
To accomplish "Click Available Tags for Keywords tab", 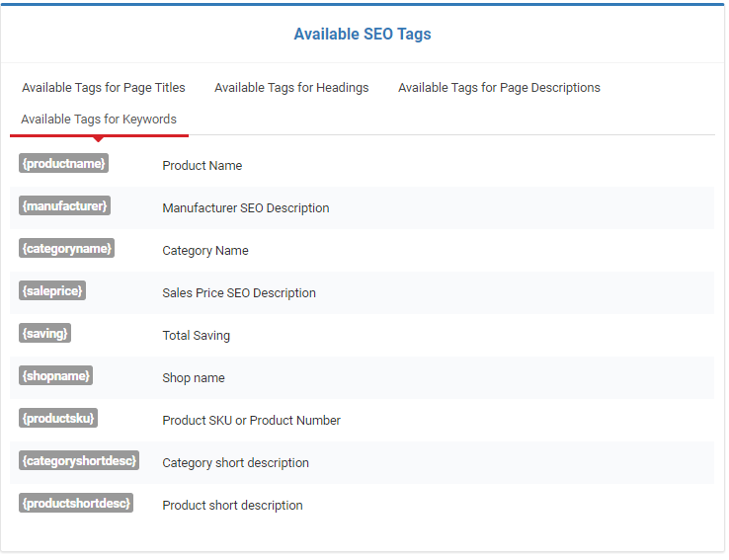I will pyautogui.click(x=99, y=119).
